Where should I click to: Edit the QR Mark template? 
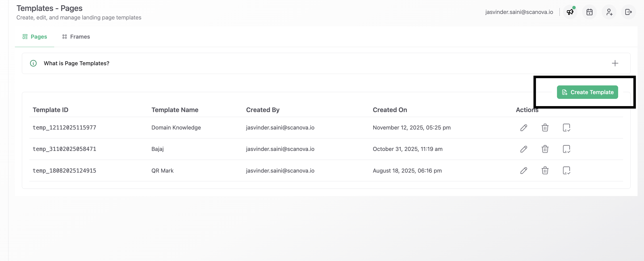(524, 171)
